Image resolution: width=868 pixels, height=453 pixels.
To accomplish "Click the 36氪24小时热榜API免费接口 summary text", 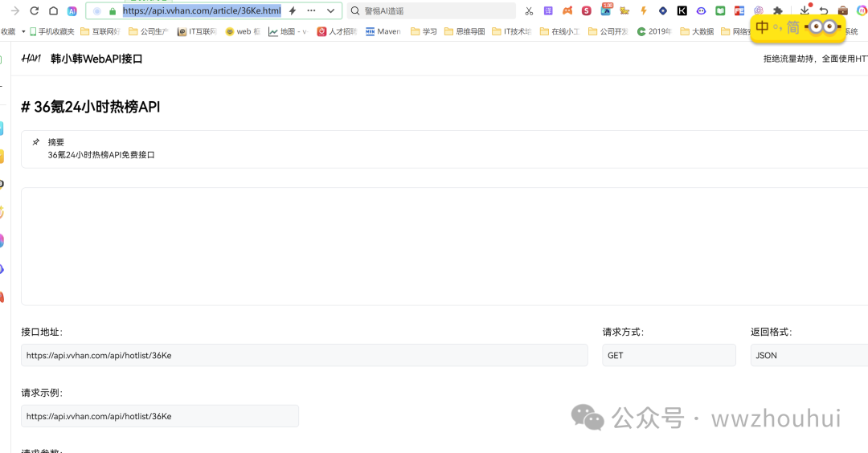I will pyautogui.click(x=101, y=155).
